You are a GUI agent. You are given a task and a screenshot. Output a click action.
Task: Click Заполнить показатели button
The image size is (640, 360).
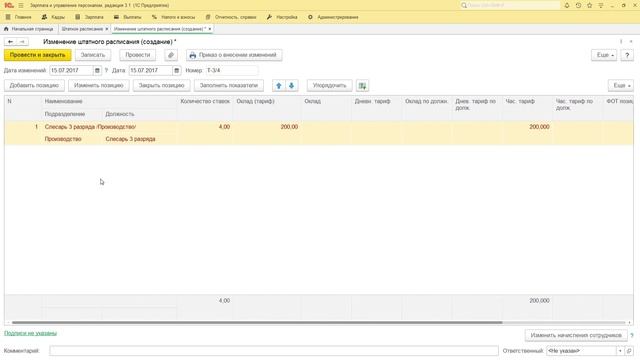pos(229,85)
